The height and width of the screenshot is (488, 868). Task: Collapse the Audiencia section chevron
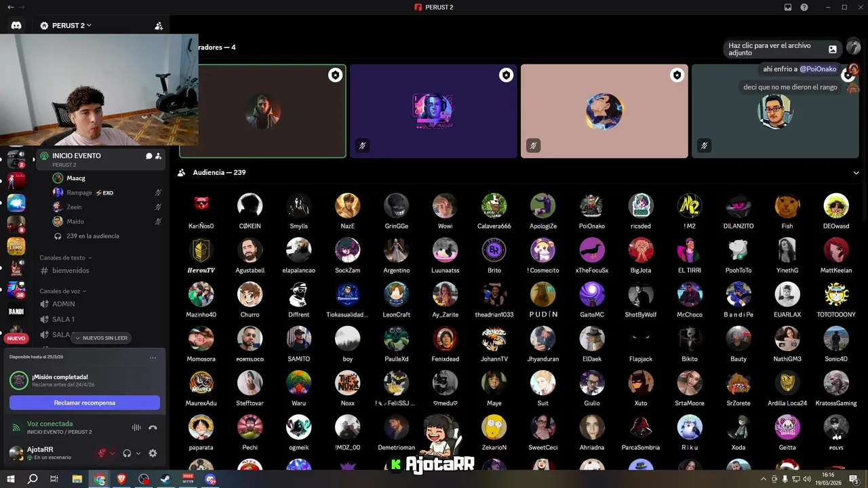pyautogui.click(x=856, y=173)
